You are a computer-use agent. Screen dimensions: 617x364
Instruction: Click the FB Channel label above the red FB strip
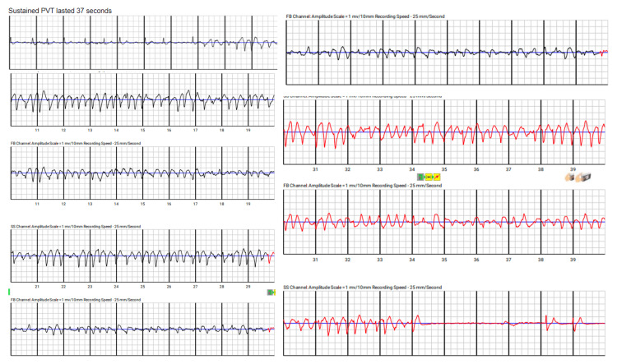(363, 185)
